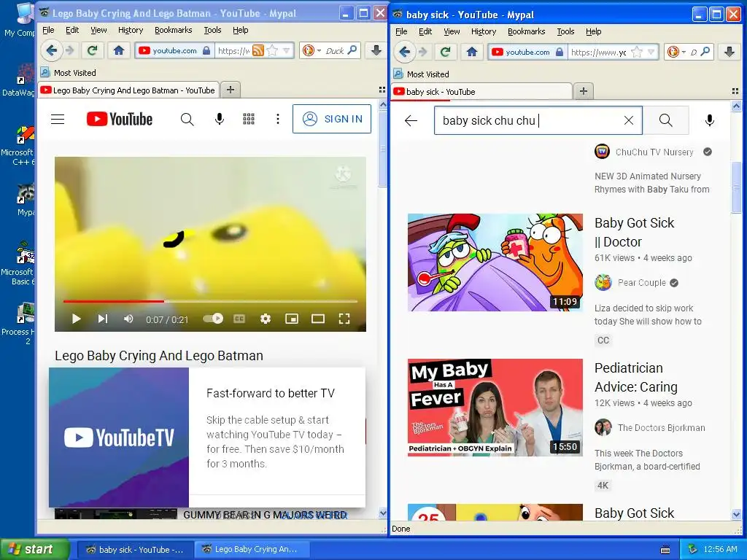Click microphone icon in right window
Image resolution: width=747 pixels, height=560 pixels.
click(x=709, y=120)
